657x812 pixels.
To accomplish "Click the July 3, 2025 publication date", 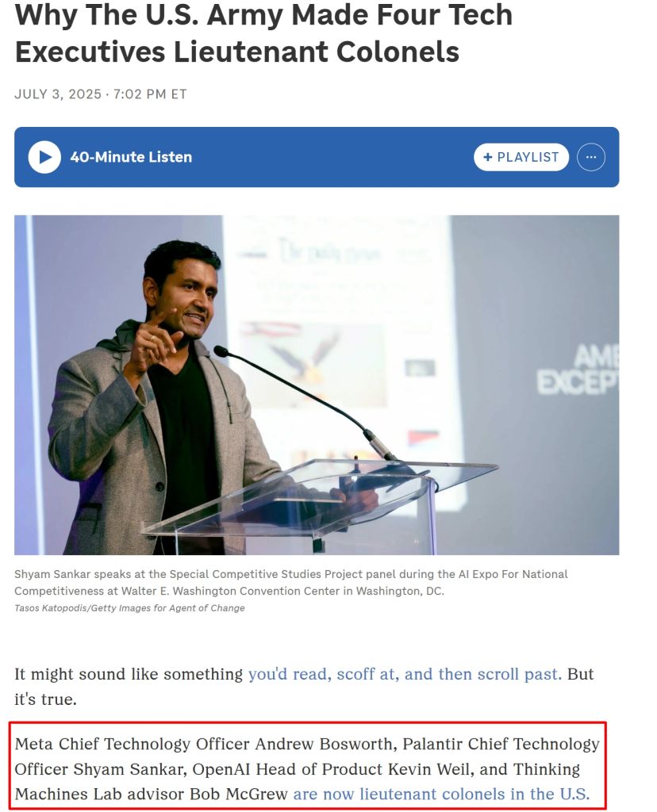I will pos(58,94).
